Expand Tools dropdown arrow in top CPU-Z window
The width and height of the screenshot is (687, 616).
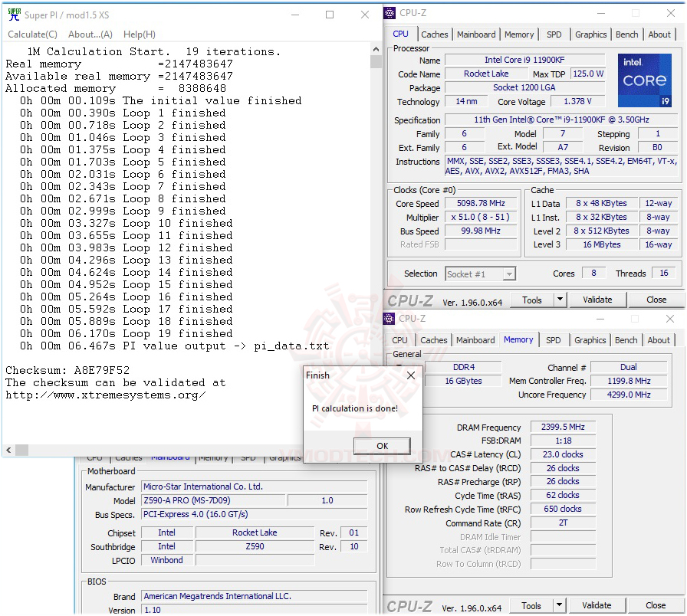pos(560,300)
